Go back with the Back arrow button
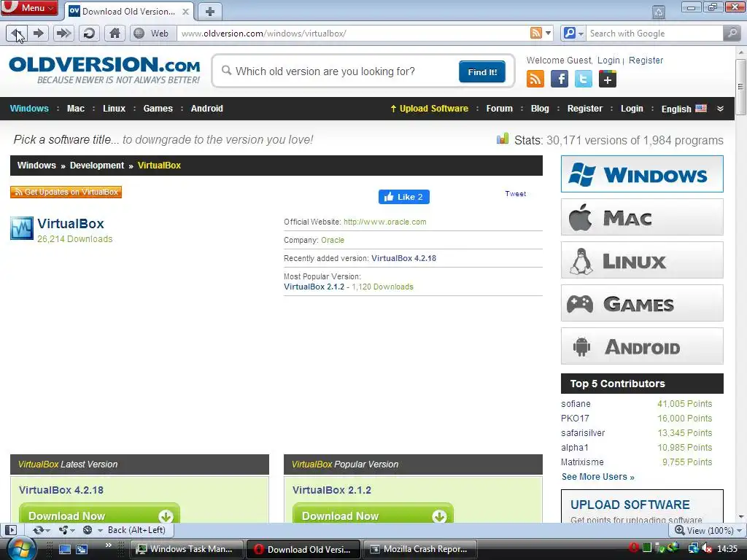 (17, 34)
